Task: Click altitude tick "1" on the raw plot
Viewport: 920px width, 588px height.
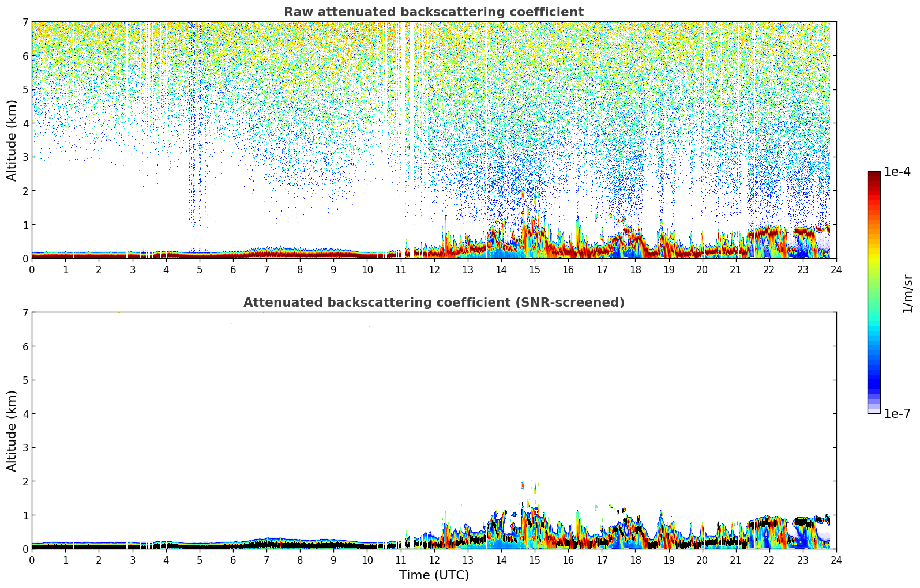Action: pyautogui.click(x=25, y=225)
